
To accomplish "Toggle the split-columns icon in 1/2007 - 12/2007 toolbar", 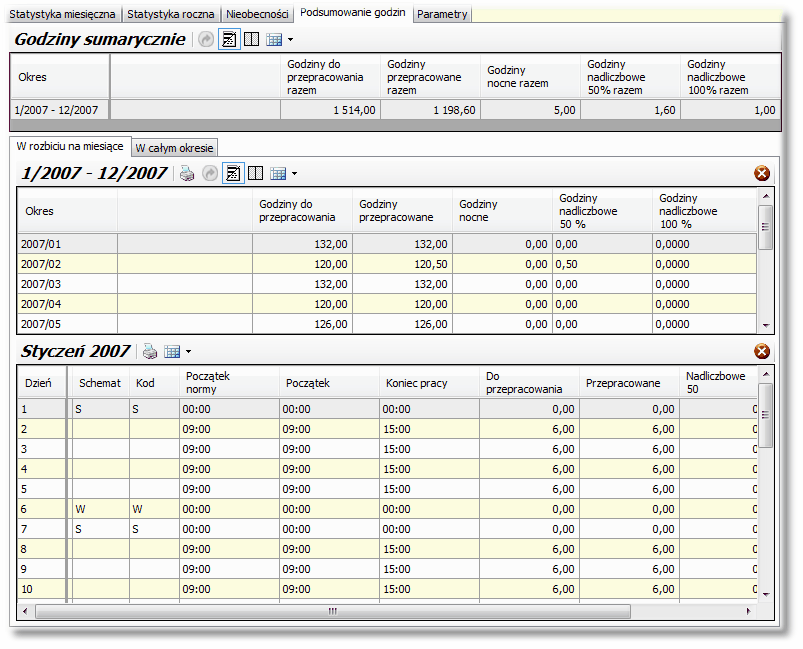I will pos(256,174).
